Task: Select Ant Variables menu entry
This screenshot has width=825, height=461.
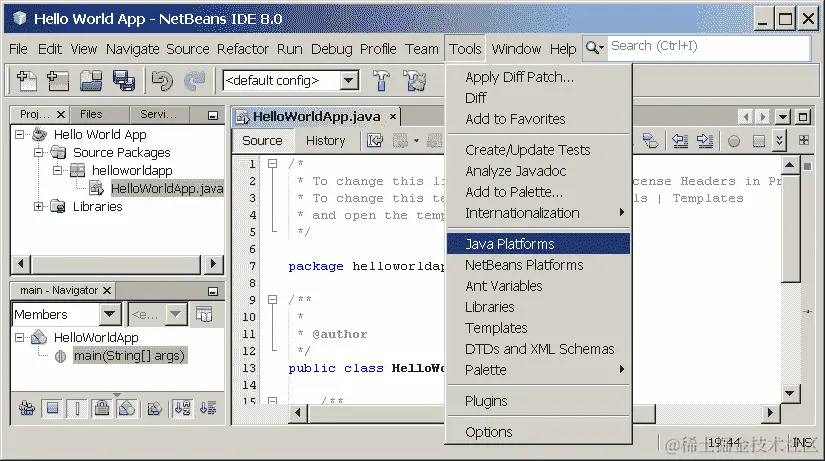Action: 538,286
